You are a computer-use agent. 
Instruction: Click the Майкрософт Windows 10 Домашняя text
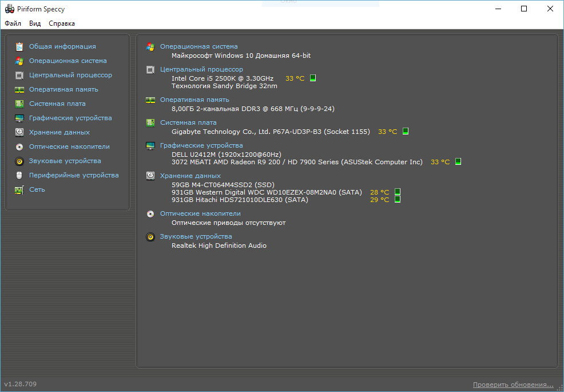coord(241,56)
